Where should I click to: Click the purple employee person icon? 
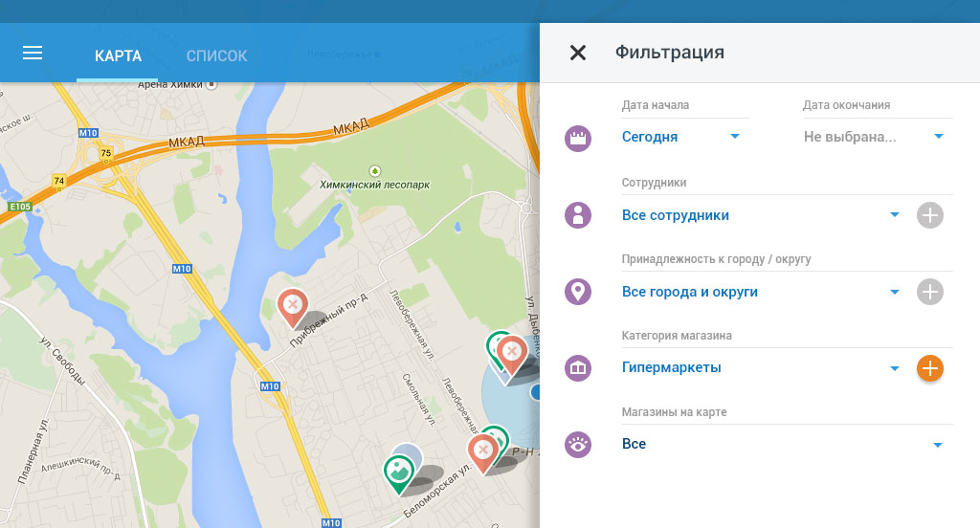[x=578, y=215]
